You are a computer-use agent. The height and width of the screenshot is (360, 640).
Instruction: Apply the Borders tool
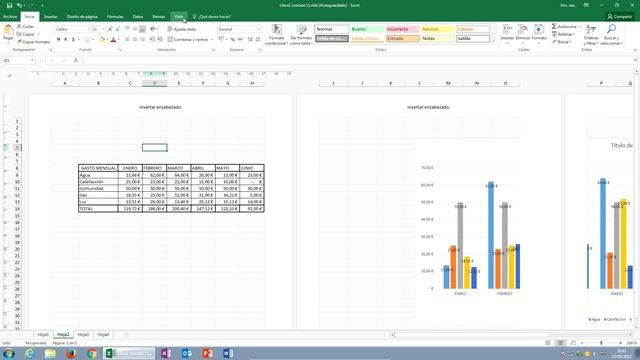[x=87, y=40]
